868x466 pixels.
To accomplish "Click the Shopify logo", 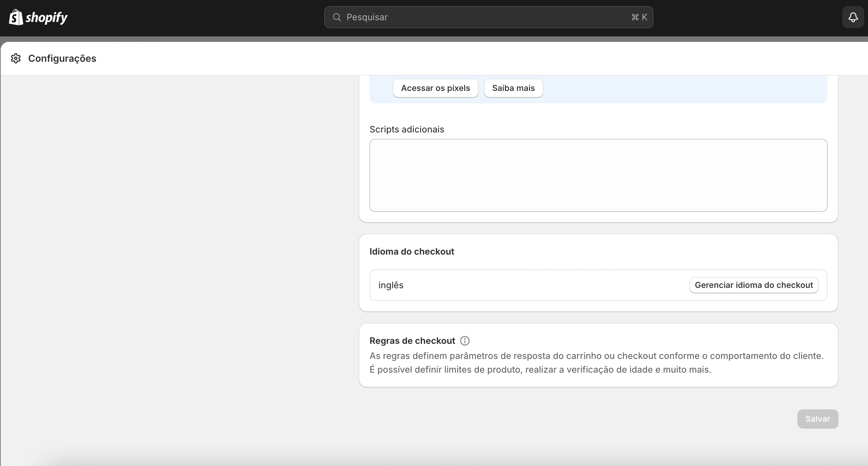I will pos(38,17).
